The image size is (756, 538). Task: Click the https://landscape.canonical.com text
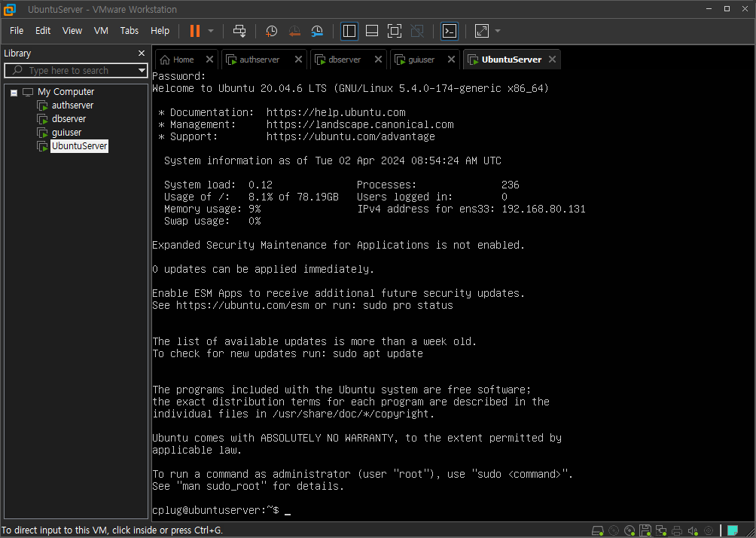click(x=360, y=124)
